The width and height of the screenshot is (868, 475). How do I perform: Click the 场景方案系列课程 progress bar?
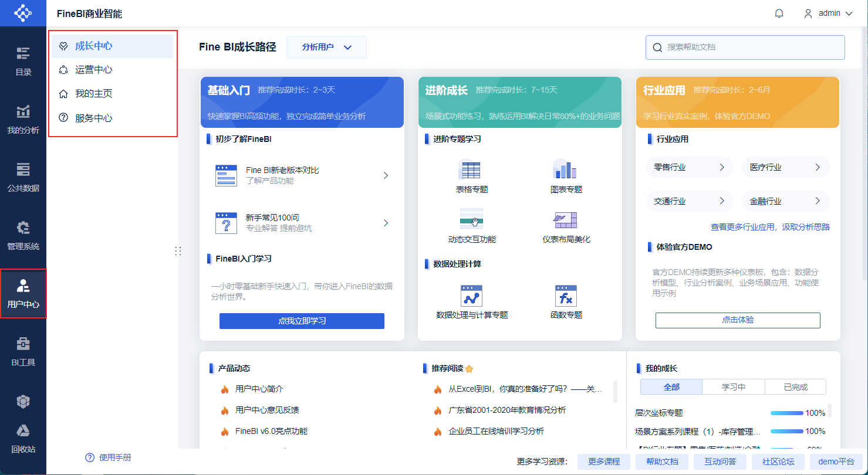(787, 431)
